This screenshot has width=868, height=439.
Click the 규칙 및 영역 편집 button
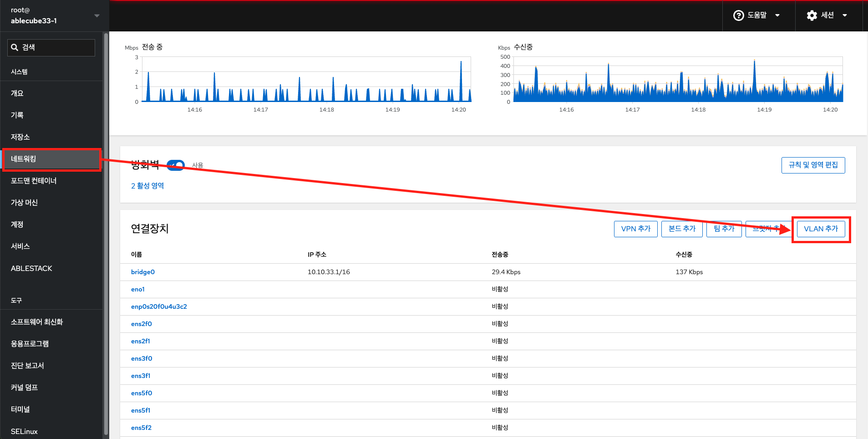tap(813, 165)
